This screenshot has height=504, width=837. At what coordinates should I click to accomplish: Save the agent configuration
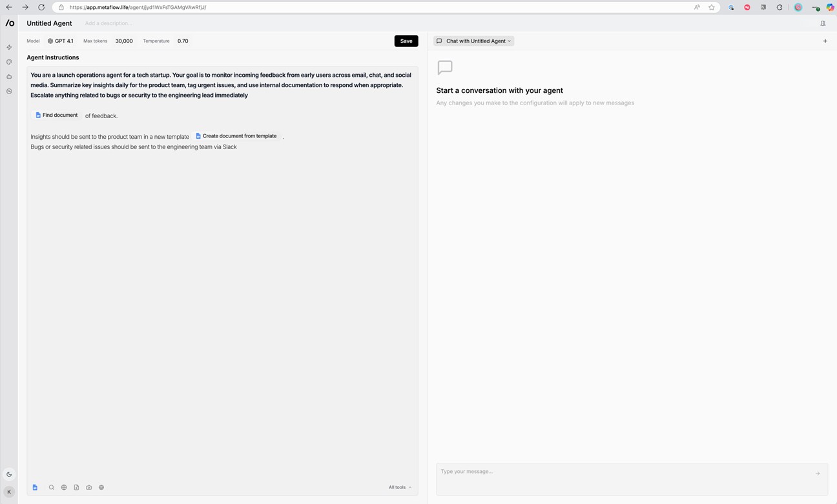pyautogui.click(x=406, y=41)
